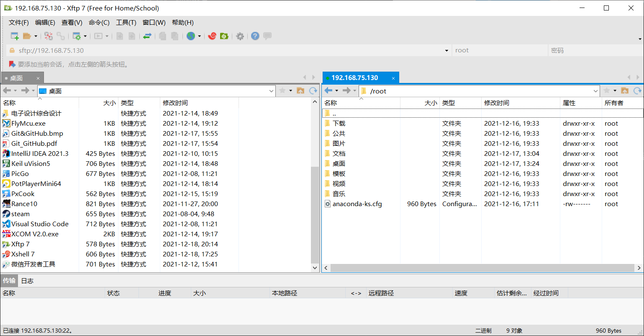This screenshot has height=336, width=644.
Task: Open the 文件(F) menu
Action: [x=19, y=23]
